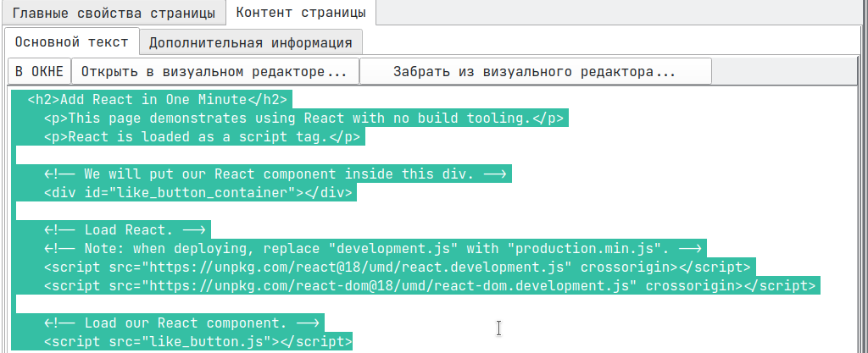
Task: Open the Основной текст sub-tab
Action: tap(71, 42)
